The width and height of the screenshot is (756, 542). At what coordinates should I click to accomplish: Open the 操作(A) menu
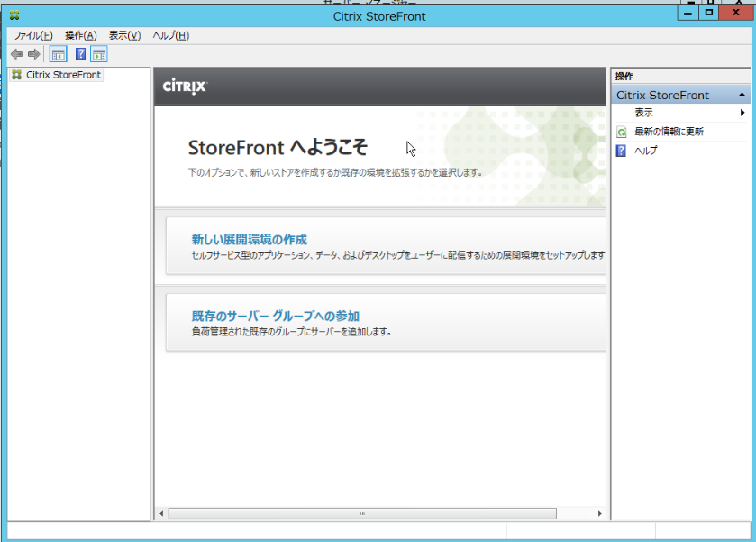81,36
